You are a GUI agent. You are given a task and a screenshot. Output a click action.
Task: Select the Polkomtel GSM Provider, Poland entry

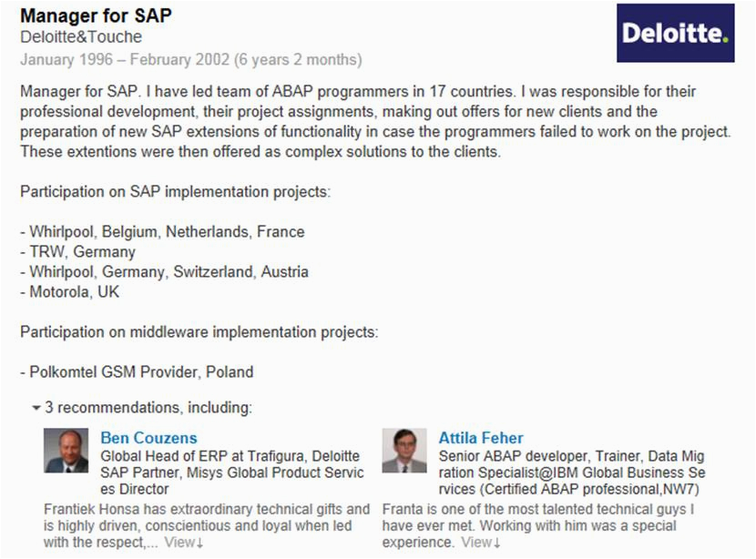point(137,371)
